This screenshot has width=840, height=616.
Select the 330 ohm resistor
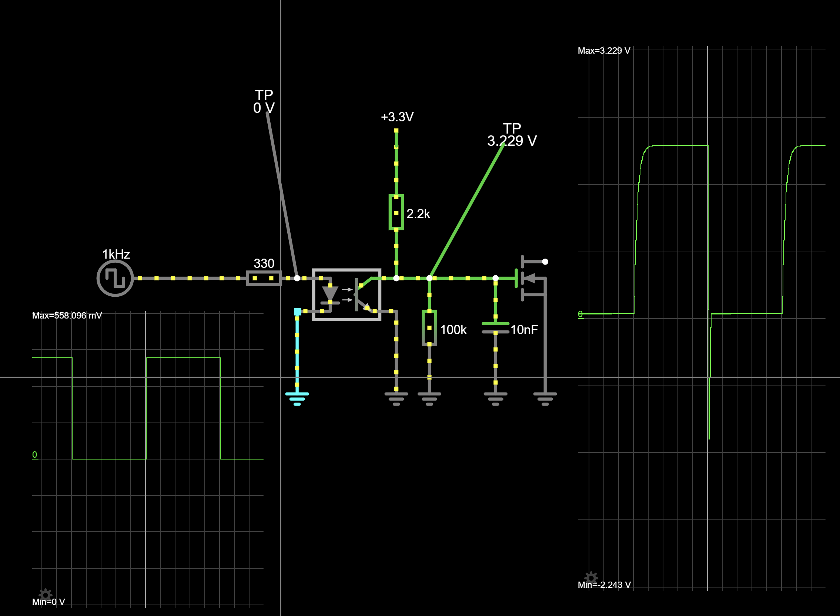tap(264, 278)
